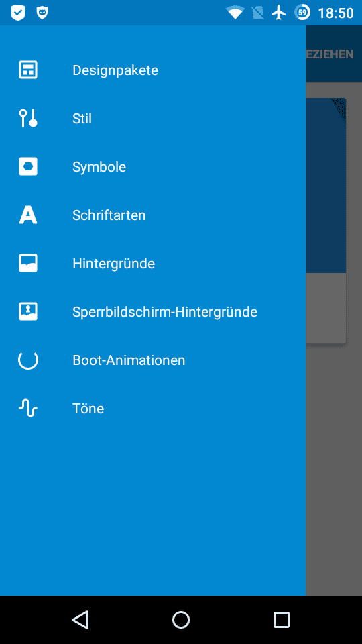Tap the Designpakete layout icon
Screen dimensions: 362x644
[28, 70]
